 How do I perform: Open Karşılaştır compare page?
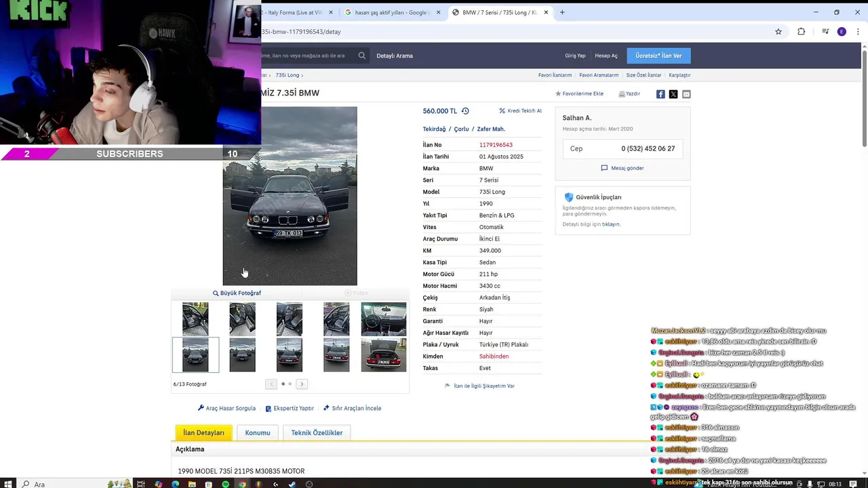pyautogui.click(x=679, y=75)
